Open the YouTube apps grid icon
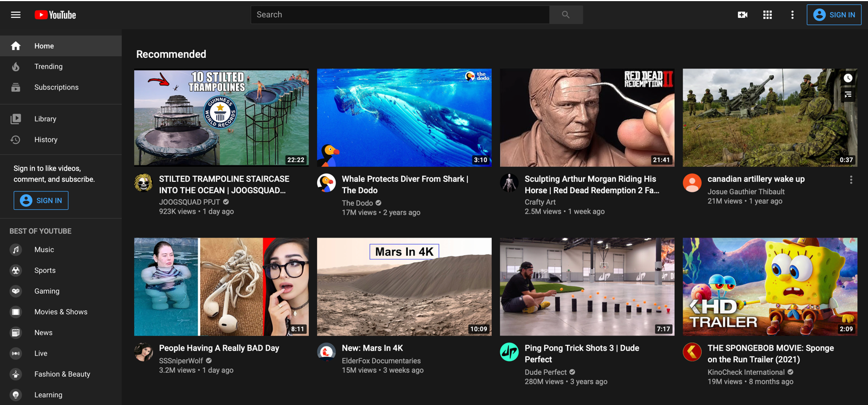 click(x=767, y=15)
